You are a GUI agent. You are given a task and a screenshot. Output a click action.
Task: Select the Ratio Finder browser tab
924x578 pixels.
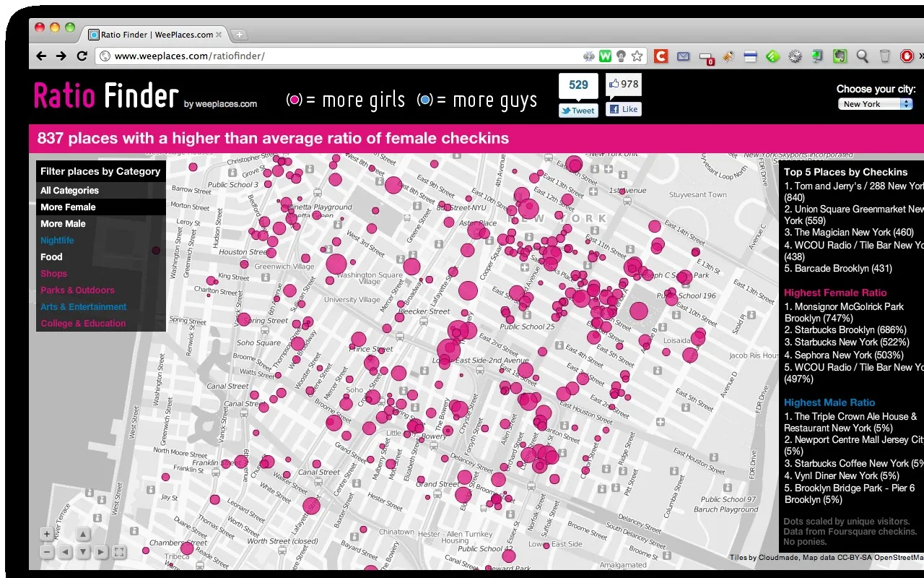click(x=155, y=34)
